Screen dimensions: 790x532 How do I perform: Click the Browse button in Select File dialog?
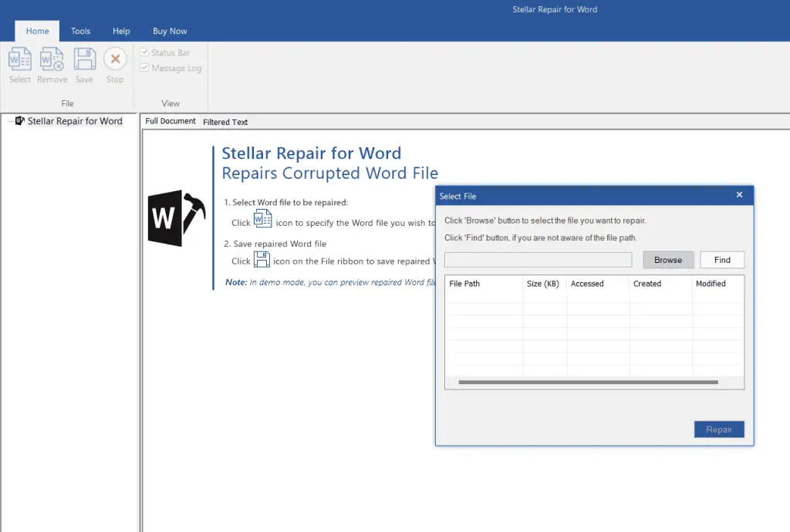click(x=668, y=260)
